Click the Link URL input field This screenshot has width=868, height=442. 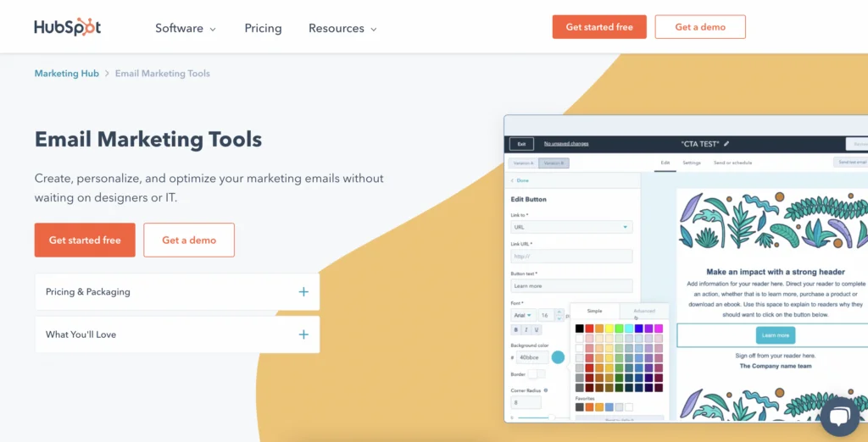pyautogui.click(x=571, y=256)
